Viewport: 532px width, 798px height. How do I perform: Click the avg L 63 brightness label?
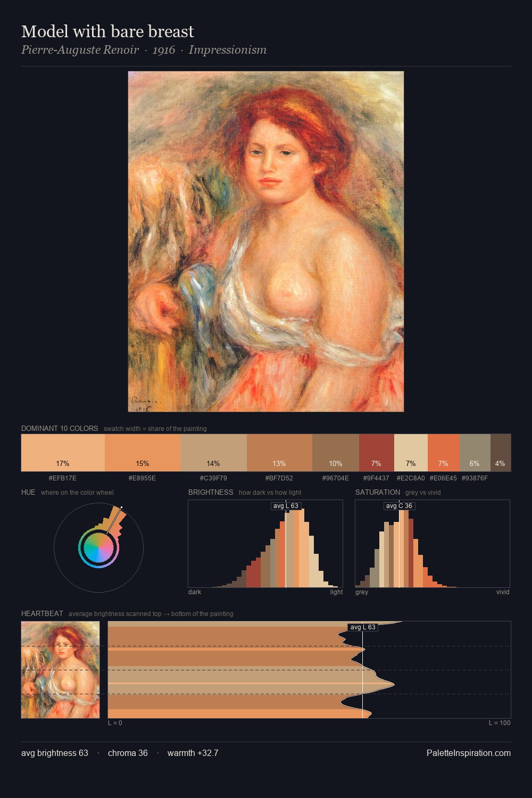pyautogui.click(x=286, y=506)
